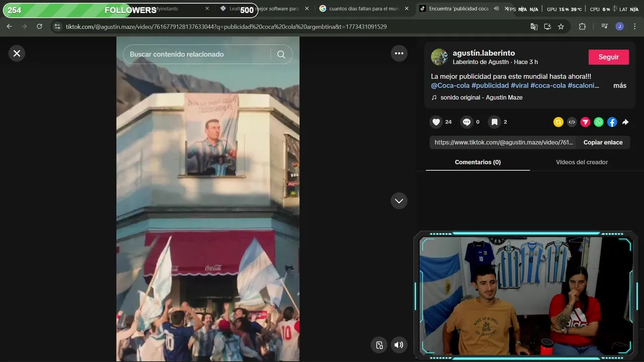Click the browser forward arrow

click(24, 27)
